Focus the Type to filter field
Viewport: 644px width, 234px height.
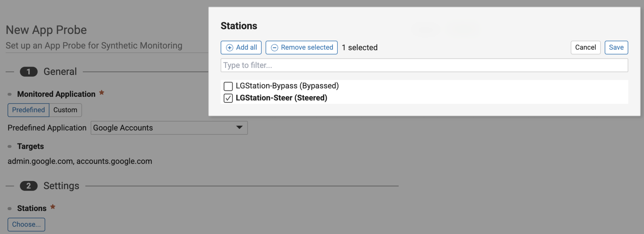coord(424,65)
